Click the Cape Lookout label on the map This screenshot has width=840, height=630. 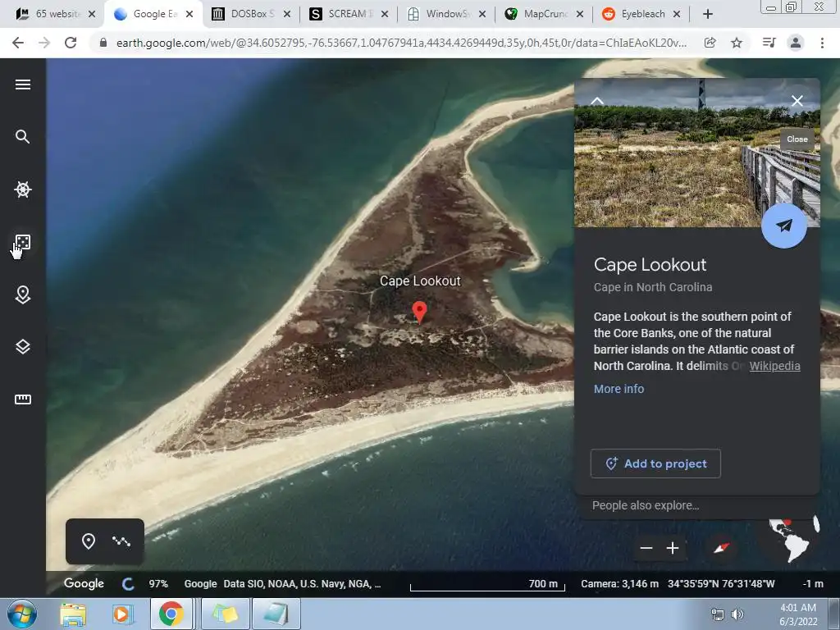(420, 281)
